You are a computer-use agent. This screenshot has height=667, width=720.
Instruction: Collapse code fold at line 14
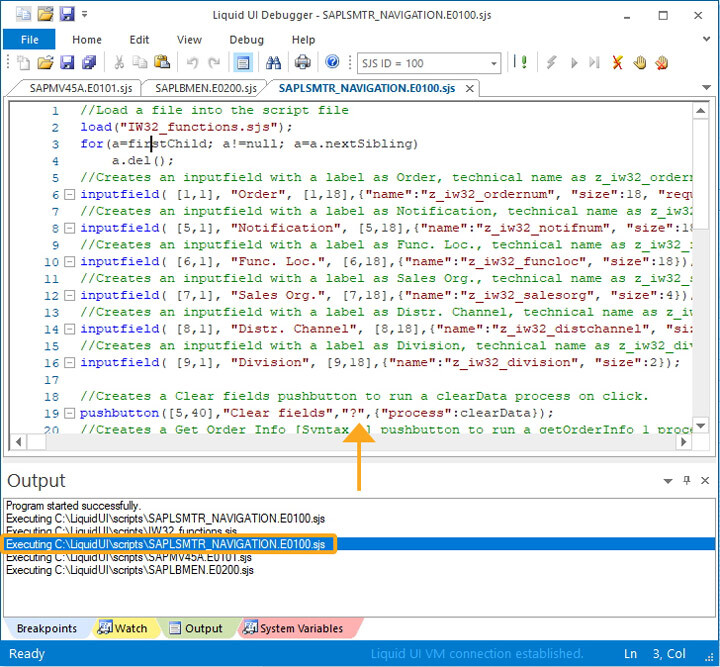coord(69,329)
